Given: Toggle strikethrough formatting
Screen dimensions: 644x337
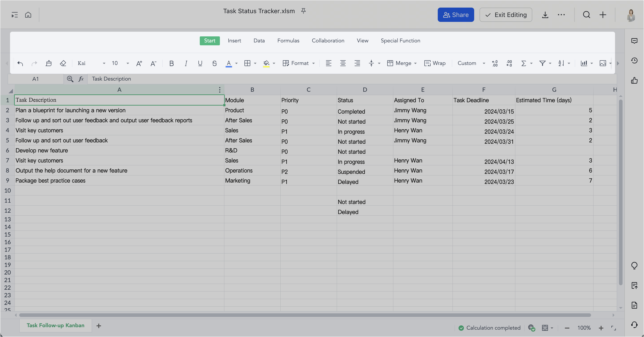Looking at the screenshot, I should point(214,63).
